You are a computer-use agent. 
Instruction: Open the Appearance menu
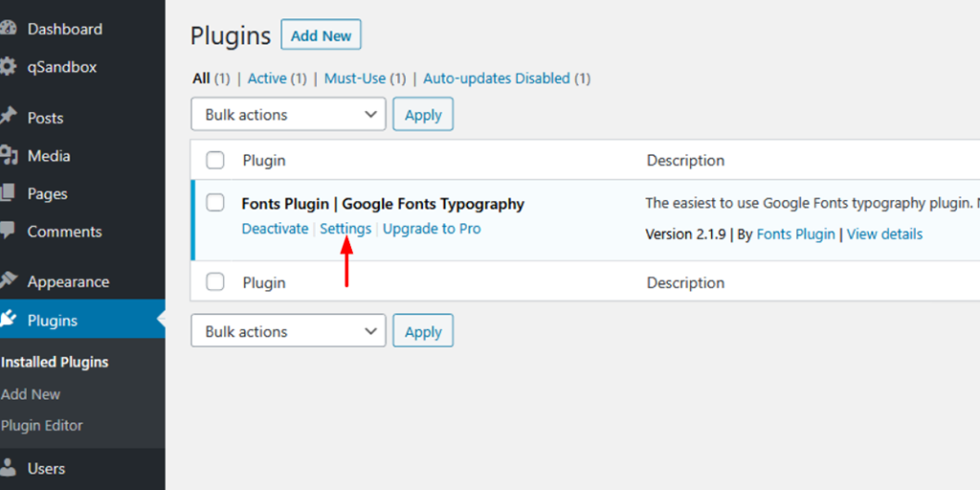click(68, 282)
